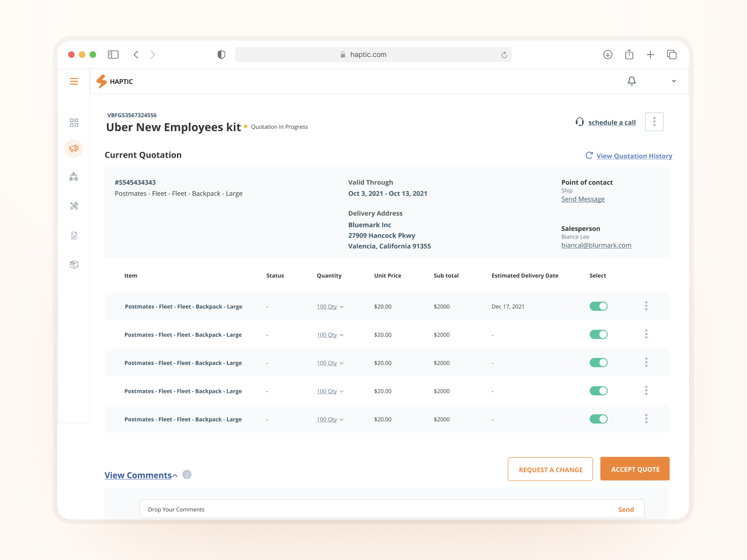Screen dimensions: 747x560
Task: Expand the user account chevron in header
Action: [x=673, y=81]
